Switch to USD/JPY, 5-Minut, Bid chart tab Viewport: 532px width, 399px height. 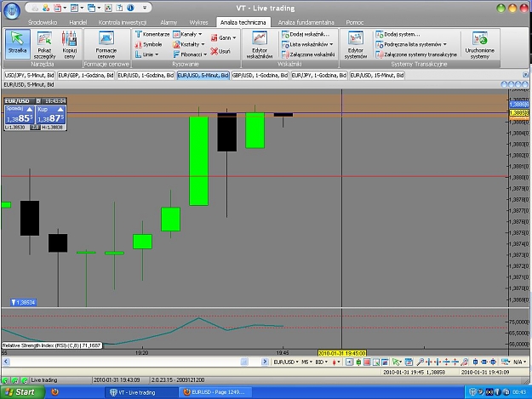pos(30,75)
